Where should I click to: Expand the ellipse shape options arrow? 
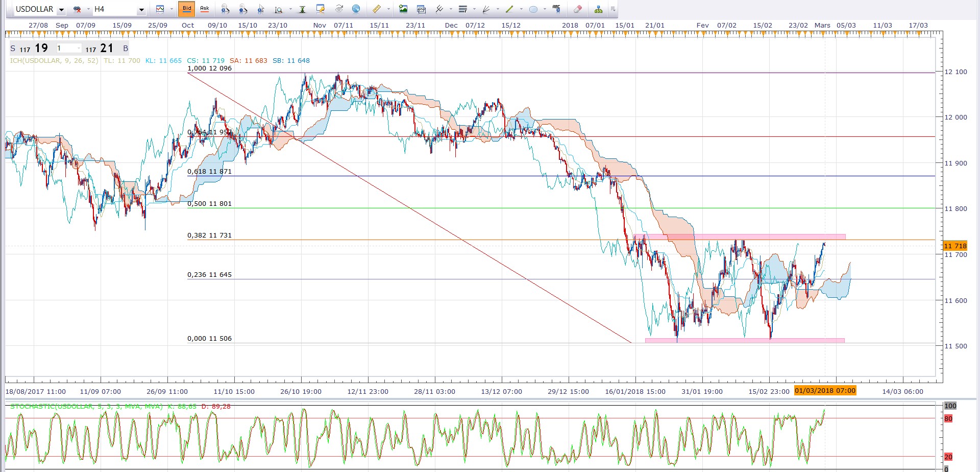coord(545,9)
